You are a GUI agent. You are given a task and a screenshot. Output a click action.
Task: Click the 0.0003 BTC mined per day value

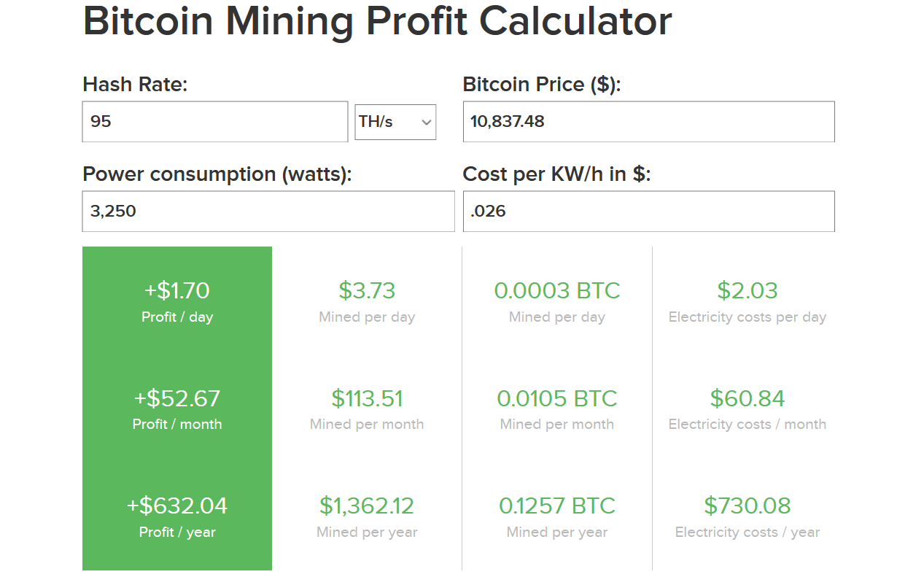click(x=556, y=290)
